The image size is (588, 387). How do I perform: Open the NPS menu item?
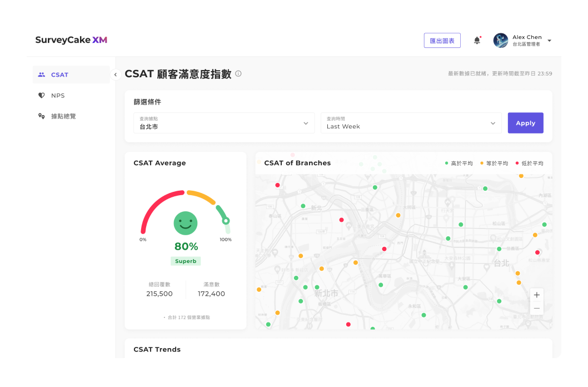point(58,96)
